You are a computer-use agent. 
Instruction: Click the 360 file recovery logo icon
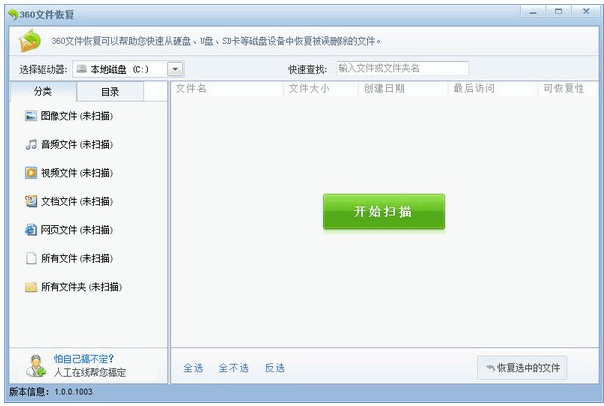30,41
